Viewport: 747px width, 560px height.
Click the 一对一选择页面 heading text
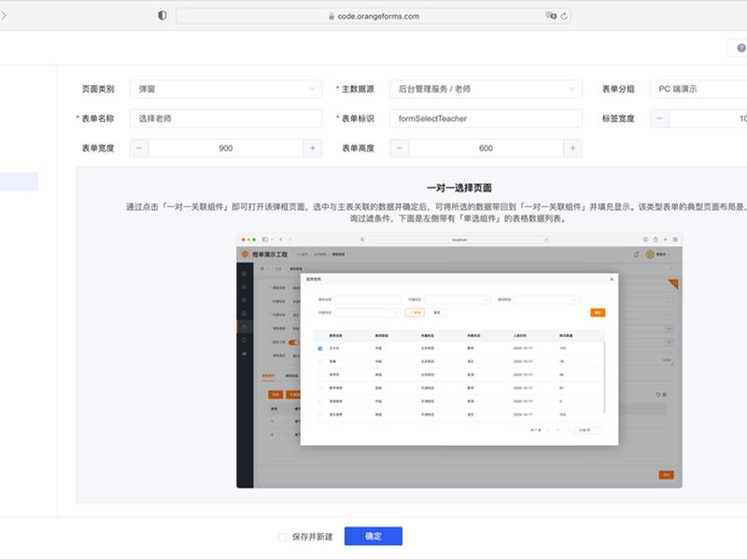pos(459,188)
